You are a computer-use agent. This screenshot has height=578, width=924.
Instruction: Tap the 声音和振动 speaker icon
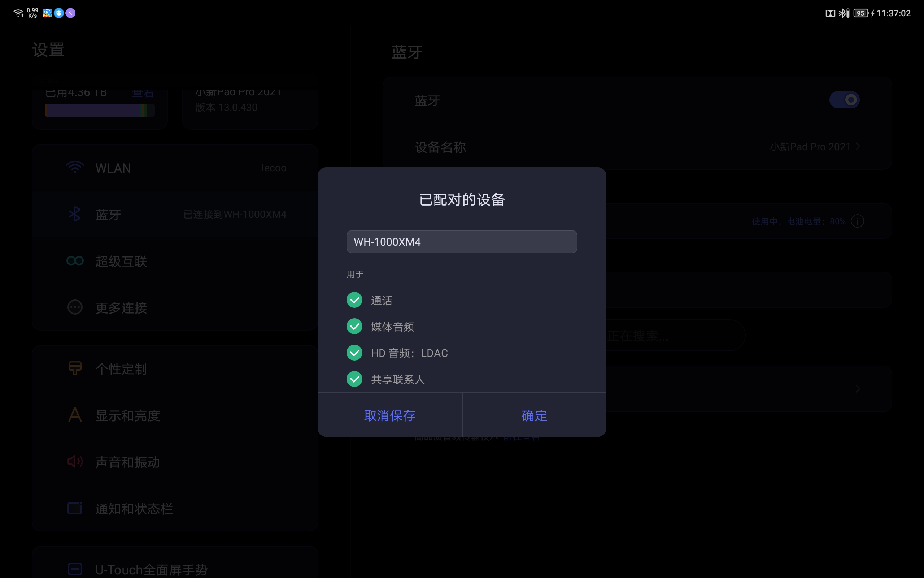pyautogui.click(x=75, y=462)
